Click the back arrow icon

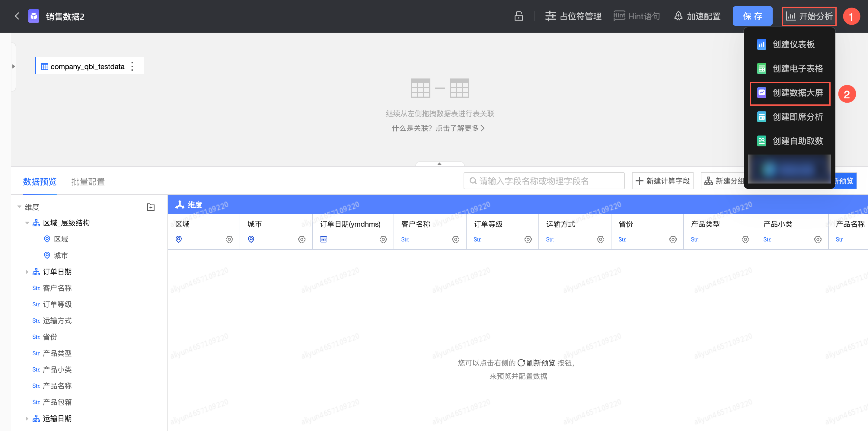17,16
